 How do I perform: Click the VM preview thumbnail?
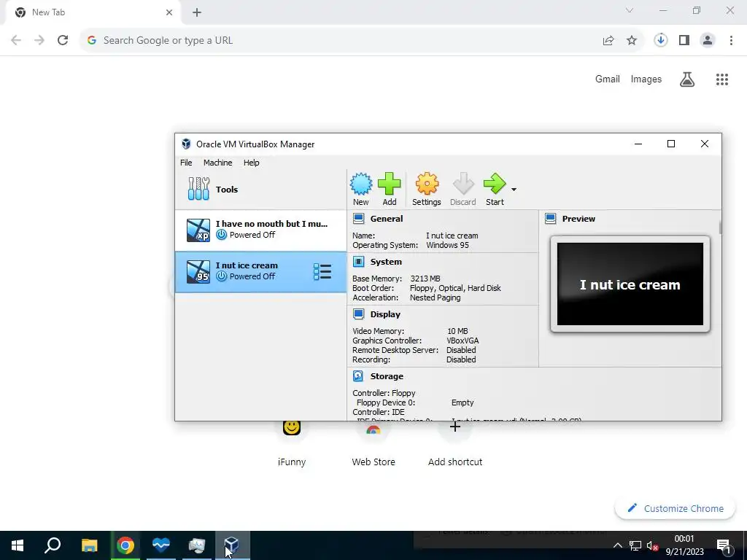click(x=630, y=284)
